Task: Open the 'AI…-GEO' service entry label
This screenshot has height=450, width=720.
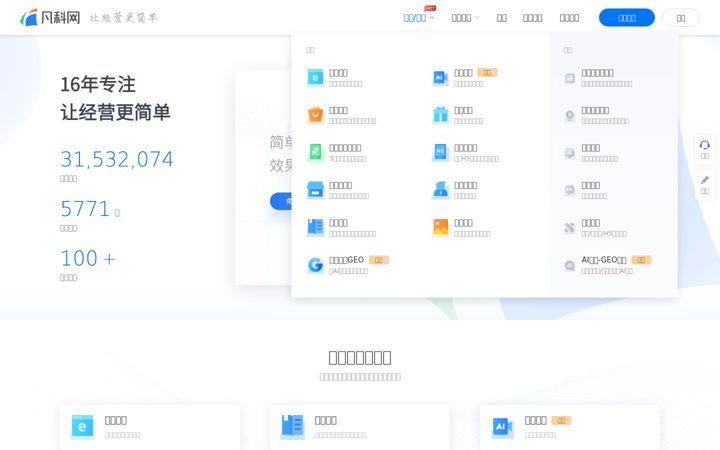Action: pos(604,260)
